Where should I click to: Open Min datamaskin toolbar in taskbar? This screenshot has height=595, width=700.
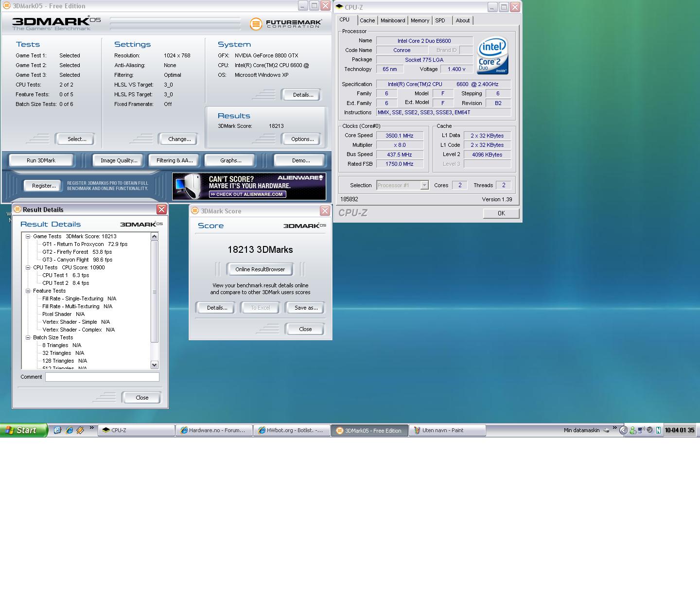(x=581, y=430)
